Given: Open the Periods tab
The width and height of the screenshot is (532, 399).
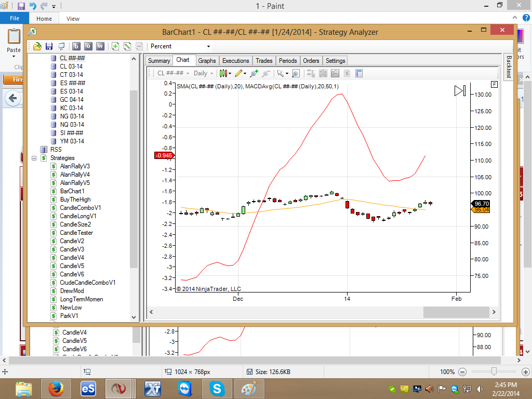Looking at the screenshot, I should coord(288,61).
